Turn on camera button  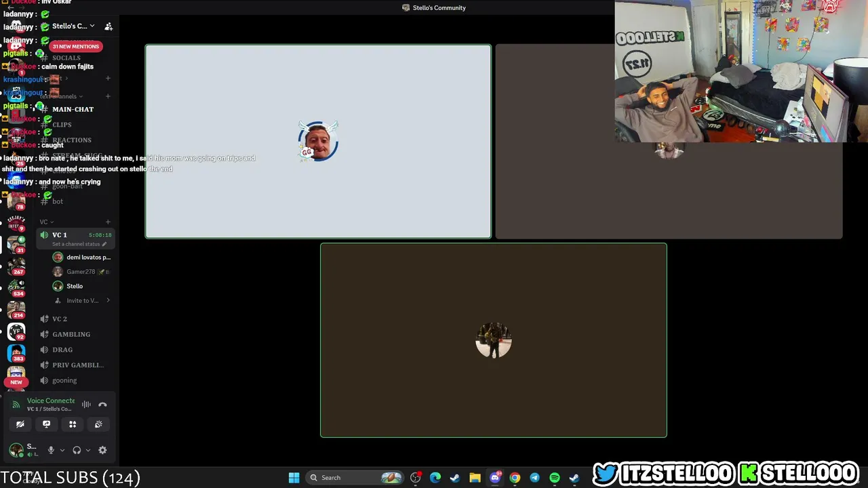tap(20, 424)
